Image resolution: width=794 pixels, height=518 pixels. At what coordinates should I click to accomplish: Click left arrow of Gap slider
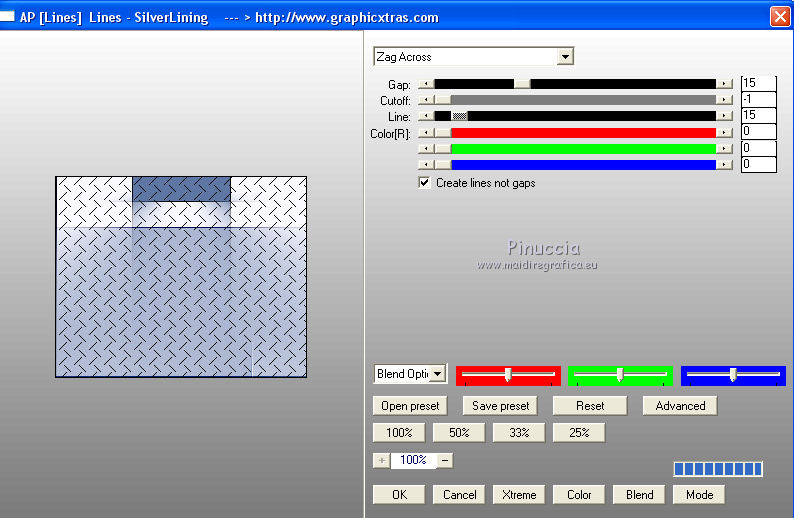(x=426, y=84)
